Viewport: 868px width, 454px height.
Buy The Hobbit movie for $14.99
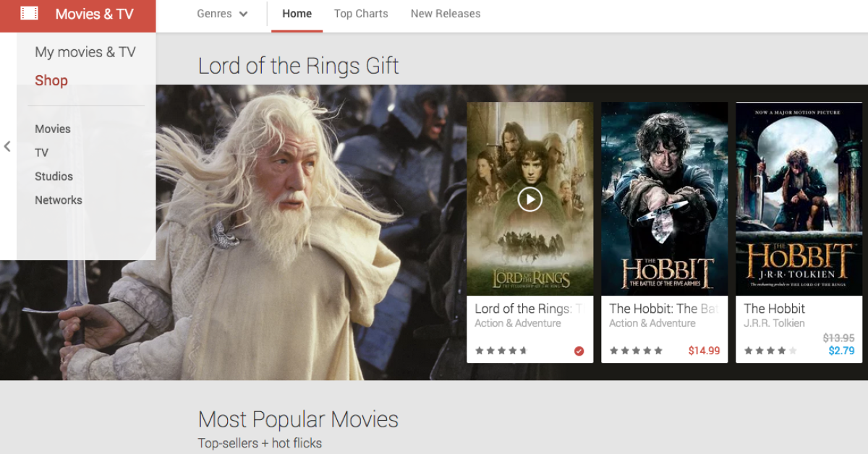click(704, 351)
